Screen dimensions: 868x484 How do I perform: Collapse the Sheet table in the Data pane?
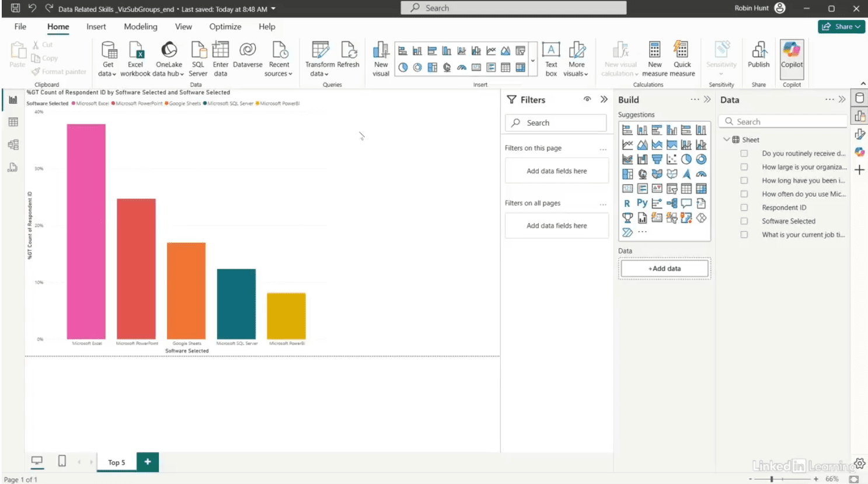point(727,140)
